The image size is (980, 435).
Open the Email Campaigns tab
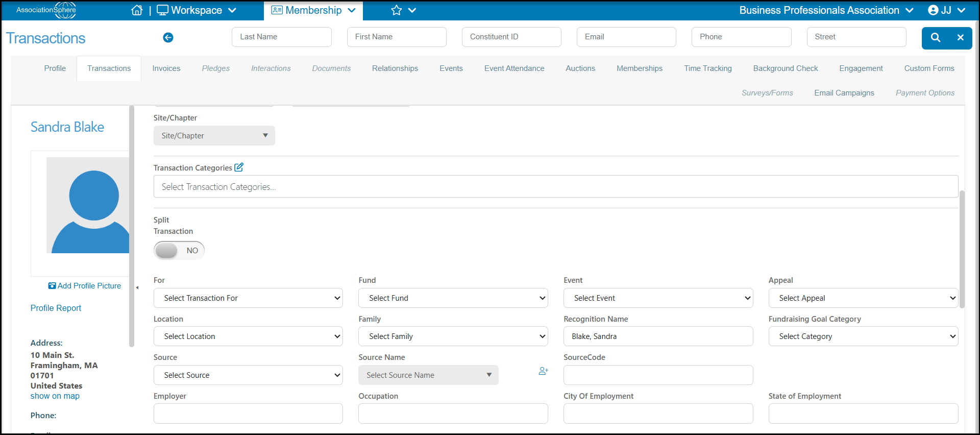tap(844, 93)
